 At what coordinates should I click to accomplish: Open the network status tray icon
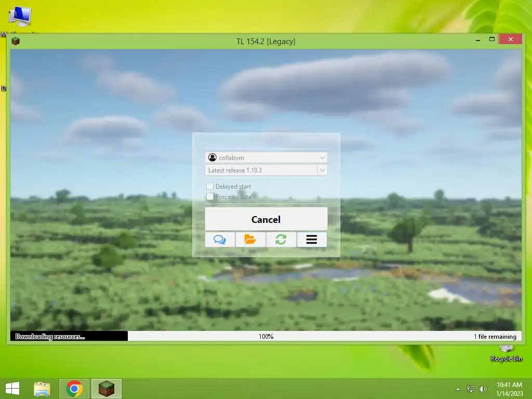coord(471,389)
